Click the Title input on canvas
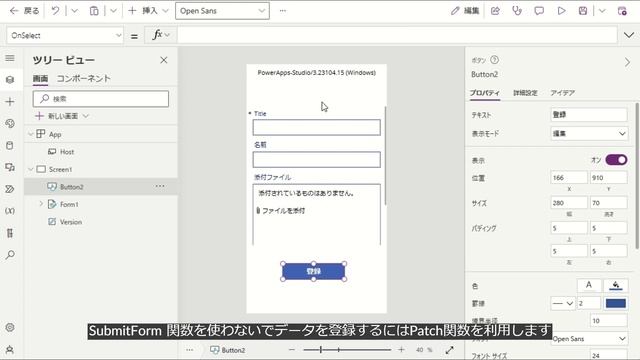Viewport: 640px width, 360px height. [316, 127]
